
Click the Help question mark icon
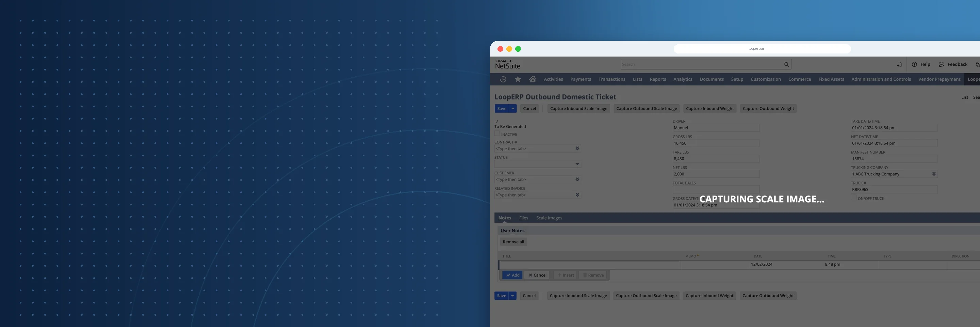point(914,64)
